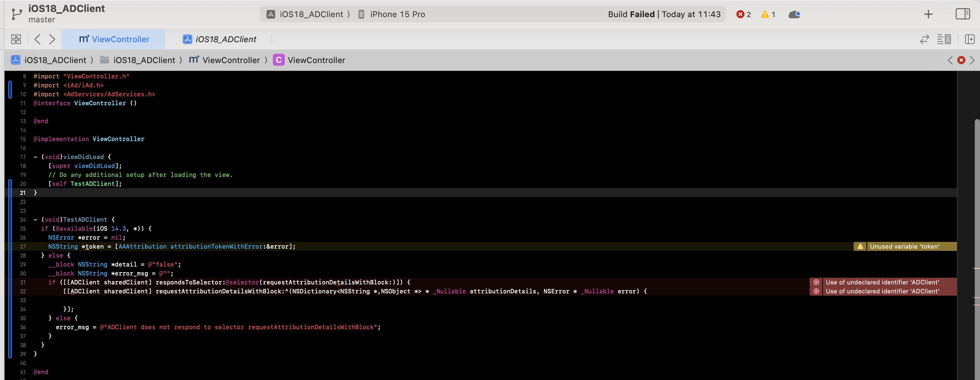
Task: Open iOS18_ADClient scheme selector in toolbar
Action: [x=308, y=15]
